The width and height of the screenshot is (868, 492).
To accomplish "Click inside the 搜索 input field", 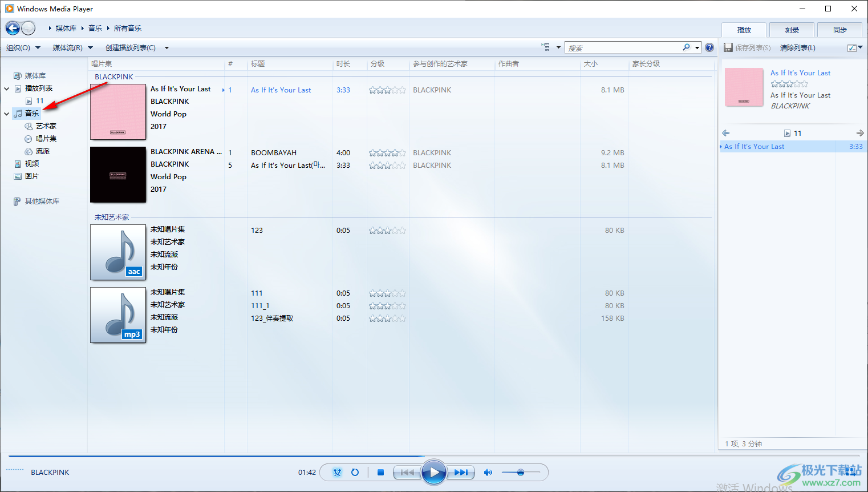I will (623, 48).
